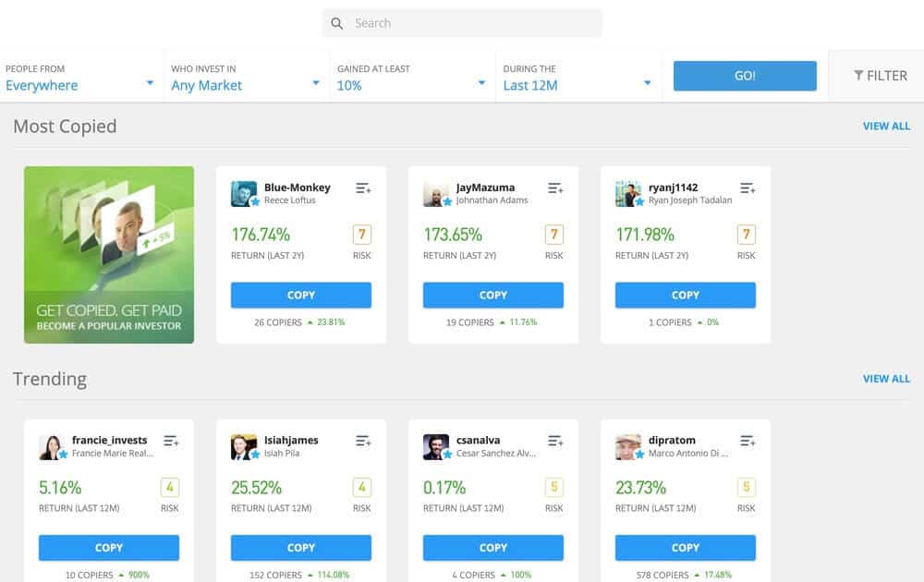Click the Isiahjames username
924x582 pixels.
[291, 440]
